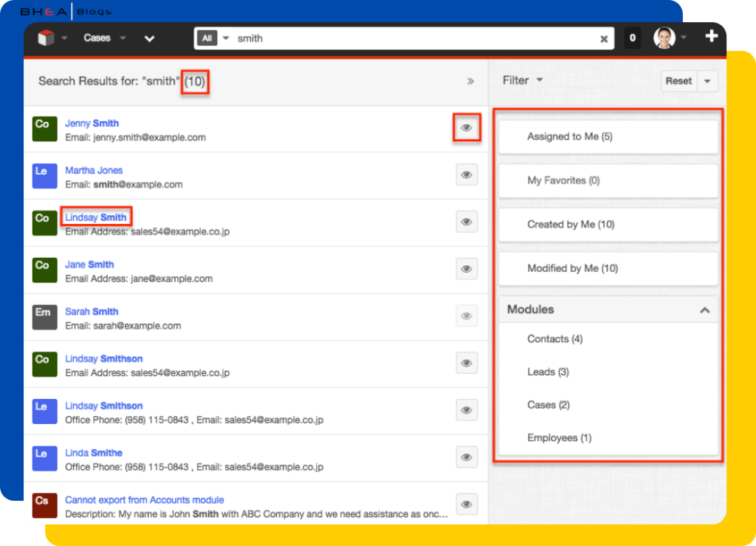The image size is (756, 546).
Task: Preview the Lindsay Smith contact record
Action: coord(467,222)
